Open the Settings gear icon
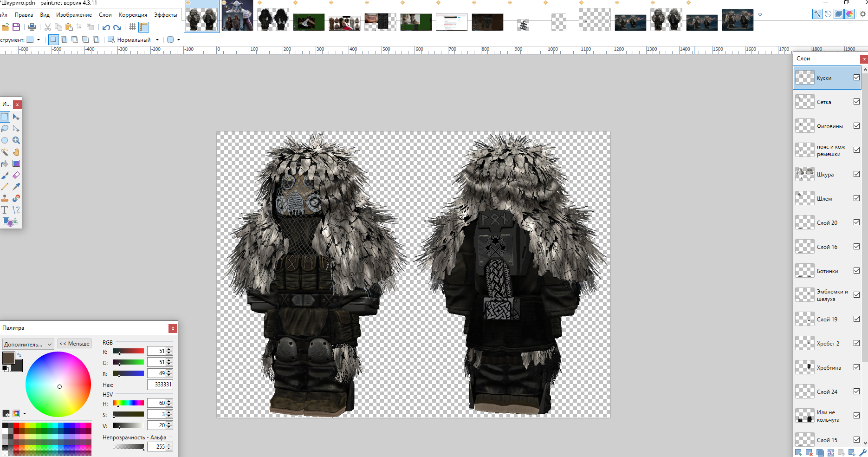868x457 pixels. 863,14
